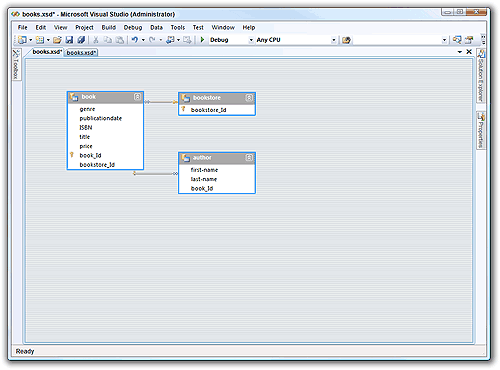
Task: Open the Test menu
Action: coord(198,27)
